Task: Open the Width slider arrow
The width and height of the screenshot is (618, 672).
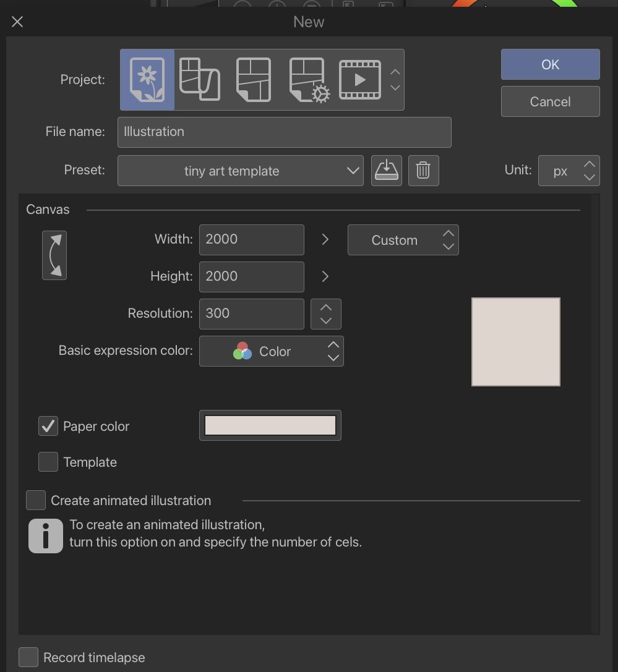Action: 325,240
